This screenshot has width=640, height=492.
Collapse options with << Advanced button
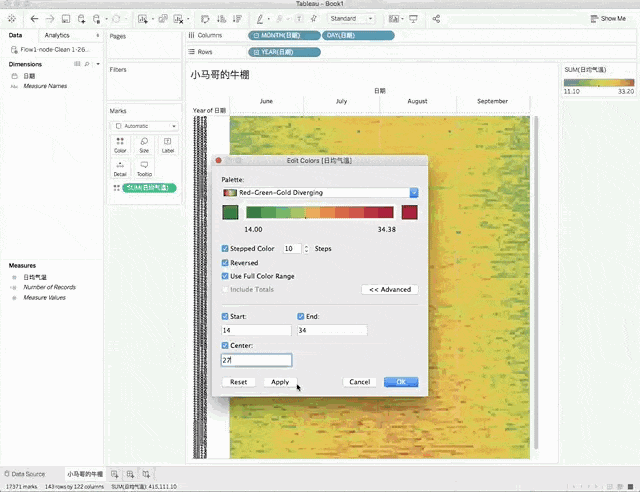tap(390, 289)
